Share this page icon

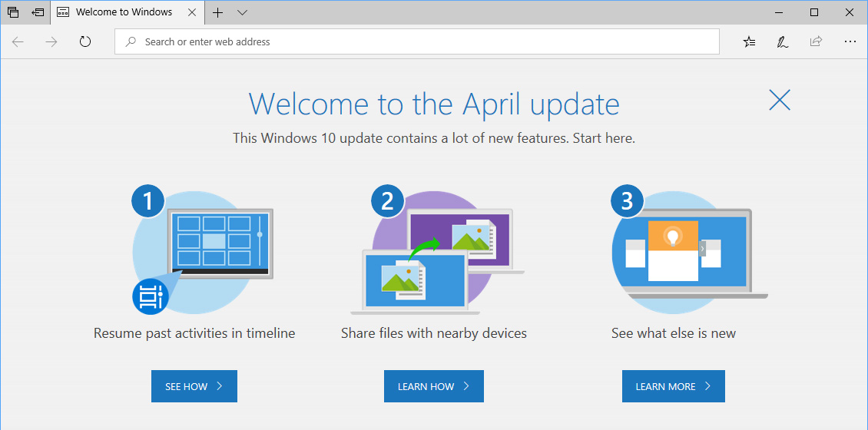tap(816, 41)
